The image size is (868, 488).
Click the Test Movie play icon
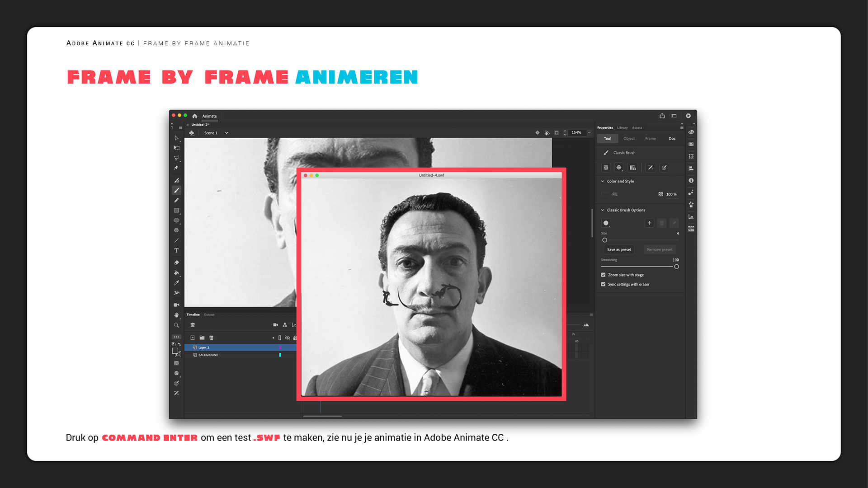(x=688, y=116)
